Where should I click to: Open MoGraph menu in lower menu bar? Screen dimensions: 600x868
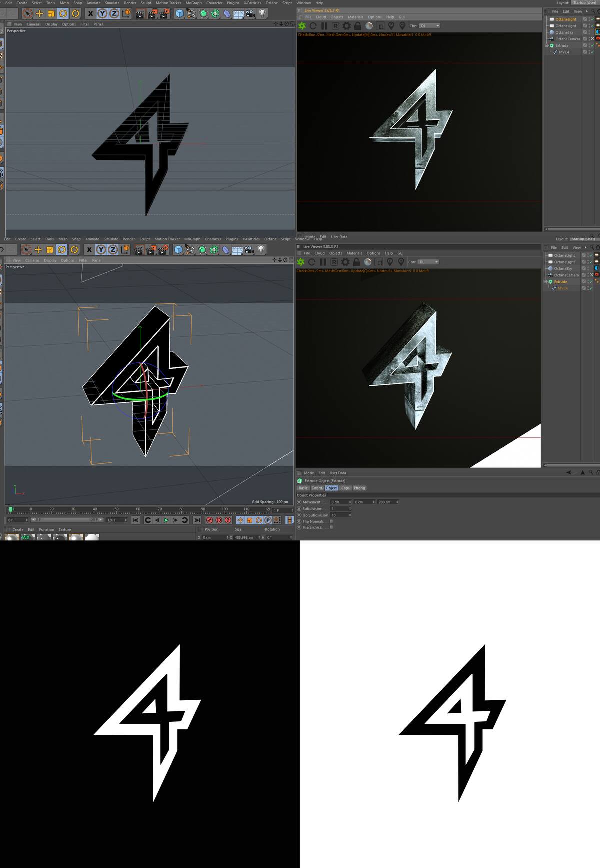pyautogui.click(x=192, y=239)
